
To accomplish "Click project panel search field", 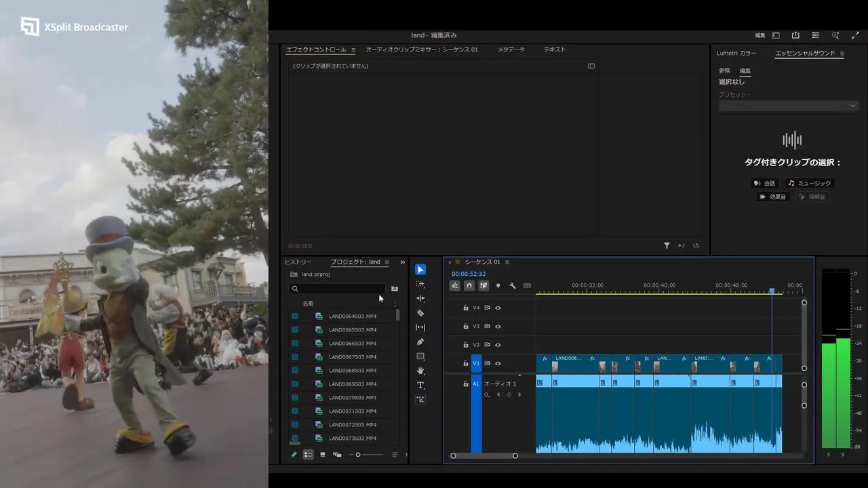I will coord(338,289).
